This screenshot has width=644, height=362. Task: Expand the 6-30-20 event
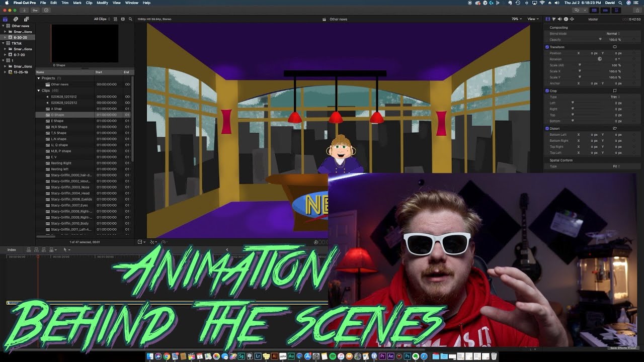pos(5,37)
